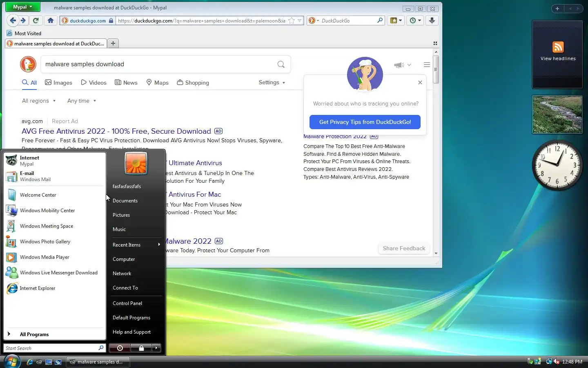
Task: Open the downloads arrow toolbar button
Action: click(432, 20)
